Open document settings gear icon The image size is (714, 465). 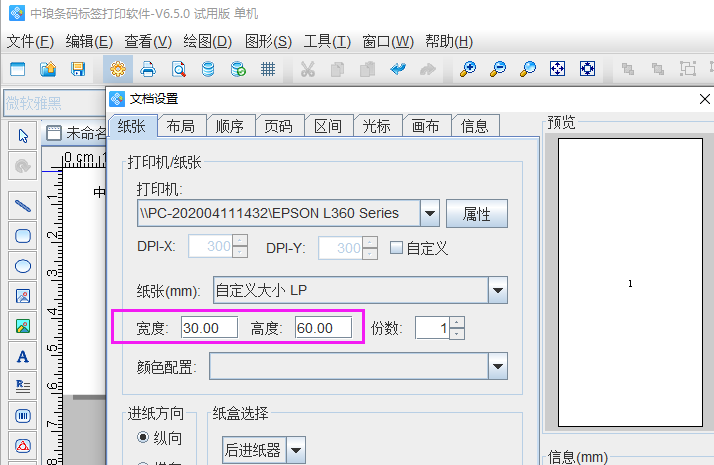pos(118,69)
